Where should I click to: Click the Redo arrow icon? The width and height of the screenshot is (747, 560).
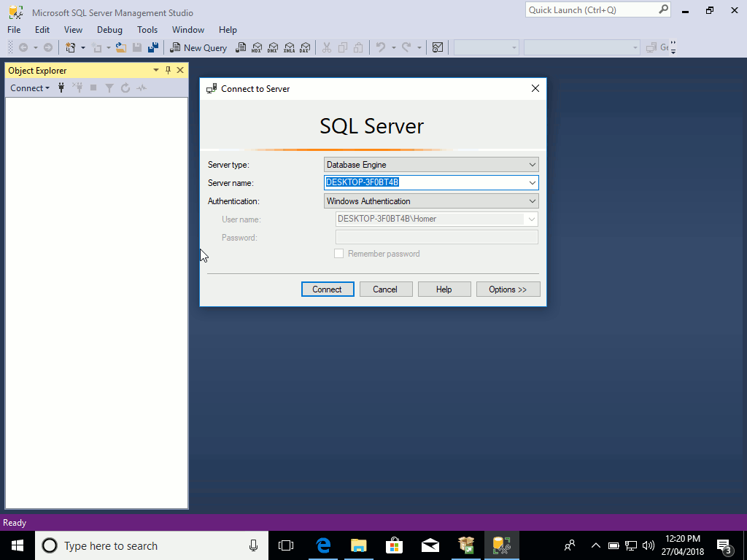point(406,47)
